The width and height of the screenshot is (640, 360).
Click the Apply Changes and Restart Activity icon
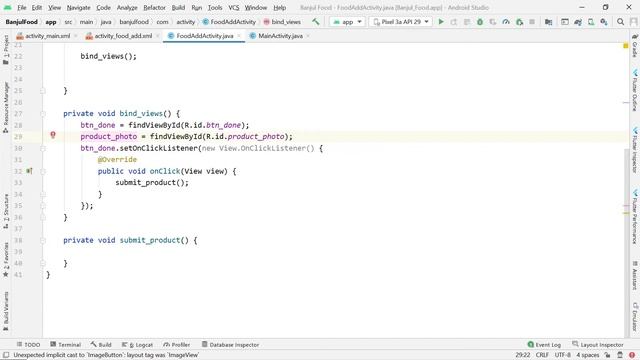(x=453, y=22)
